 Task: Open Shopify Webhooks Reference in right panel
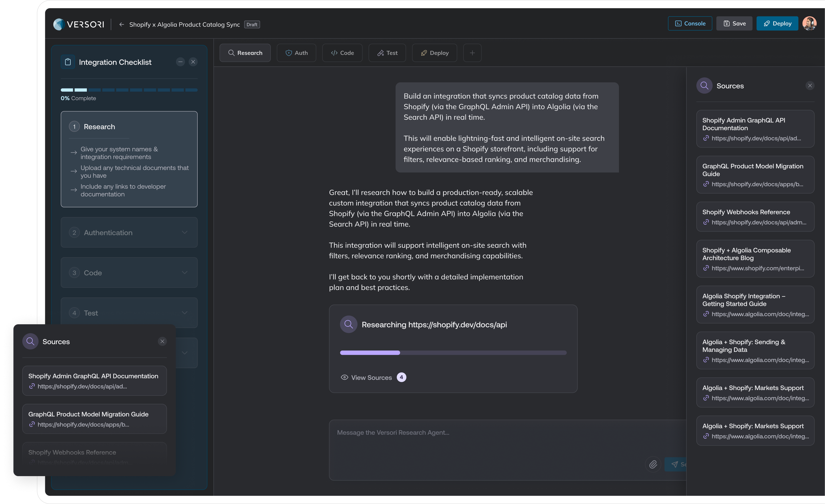tap(755, 217)
